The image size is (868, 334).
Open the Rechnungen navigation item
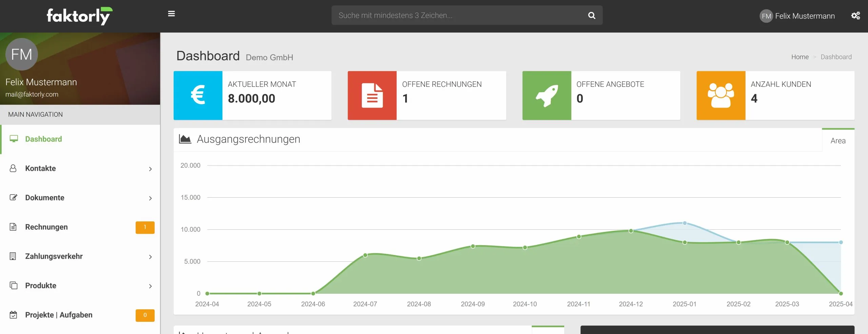(80, 227)
